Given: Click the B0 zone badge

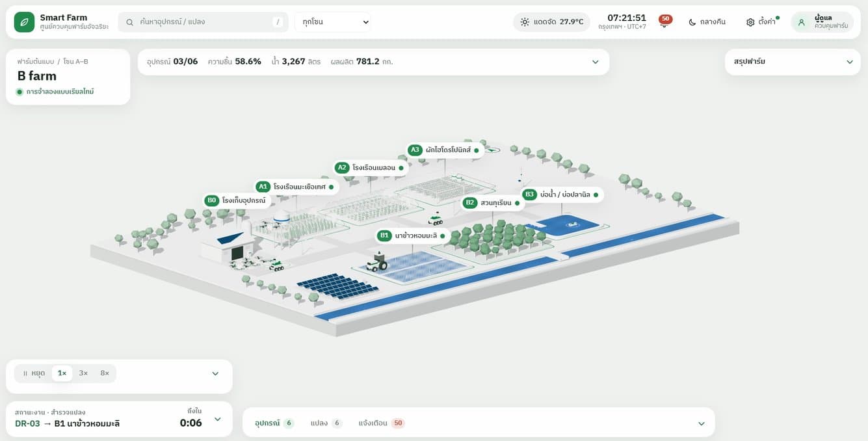Looking at the screenshot, I should tap(211, 200).
